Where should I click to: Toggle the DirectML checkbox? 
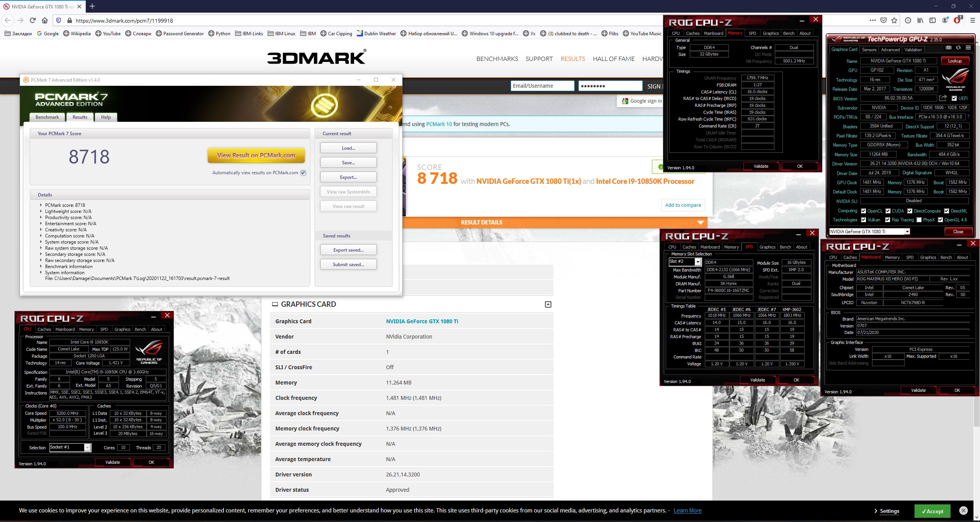click(x=946, y=211)
